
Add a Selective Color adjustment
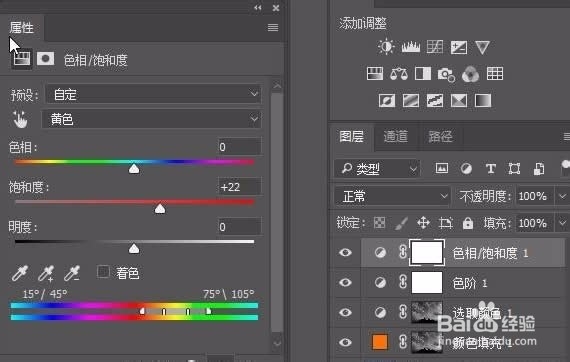point(459,100)
